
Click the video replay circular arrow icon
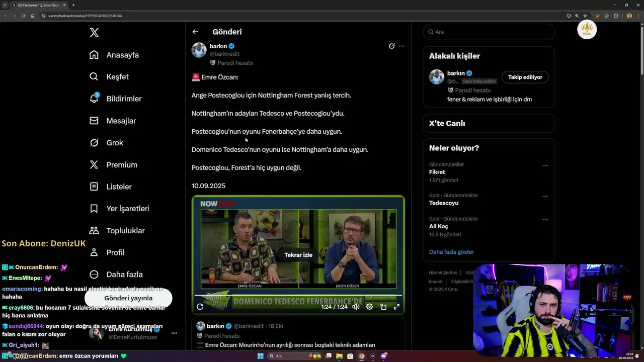coord(200,307)
